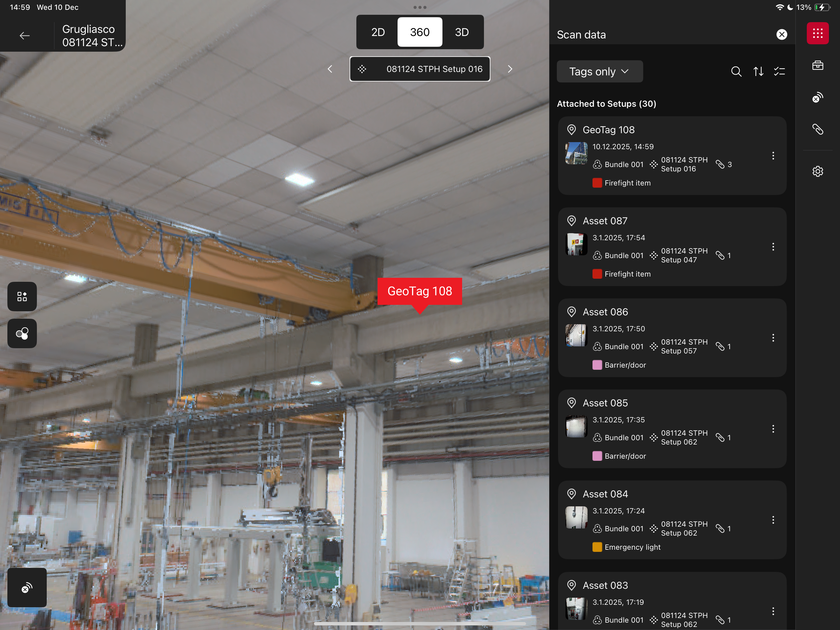Viewport: 840px width, 630px height.
Task: Search scan data with magnifier icon
Action: (736, 71)
